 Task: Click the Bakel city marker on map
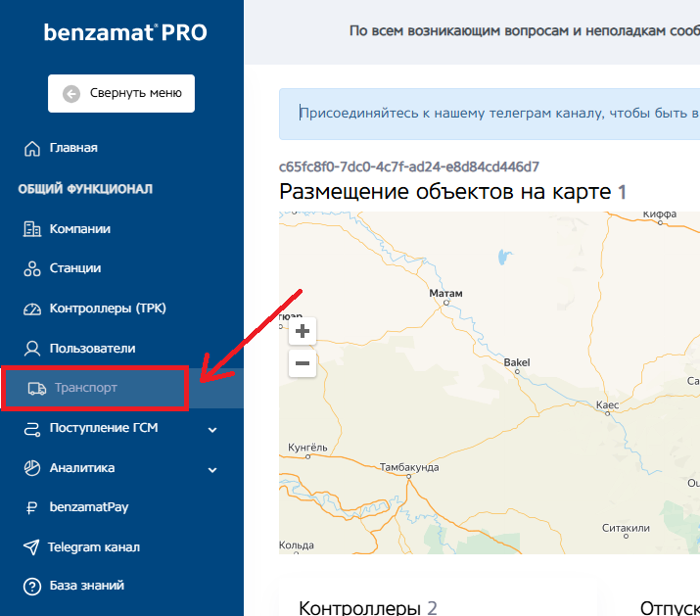click(517, 371)
